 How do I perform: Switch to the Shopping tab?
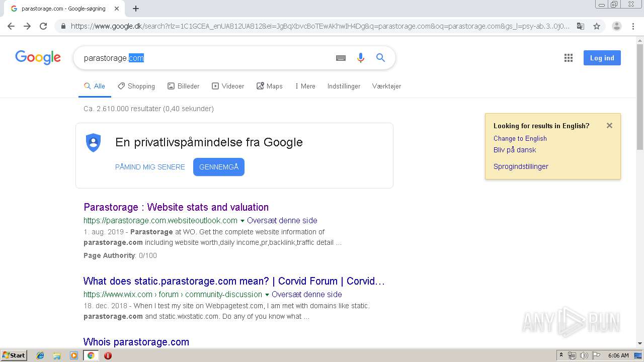136,86
